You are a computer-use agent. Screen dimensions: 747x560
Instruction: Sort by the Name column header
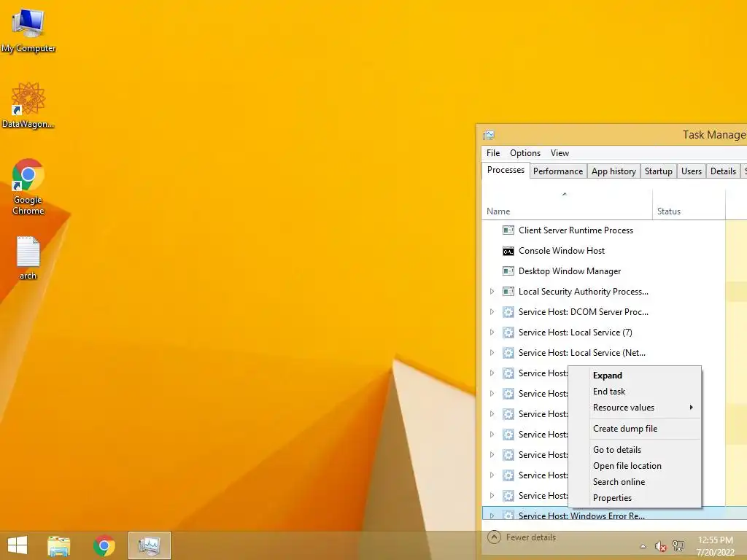tap(567, 205)
